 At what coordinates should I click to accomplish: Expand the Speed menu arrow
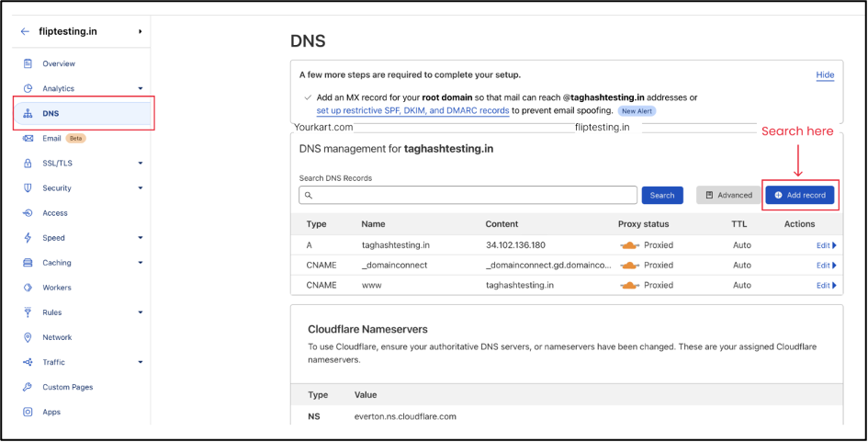[x=140, y=238]
